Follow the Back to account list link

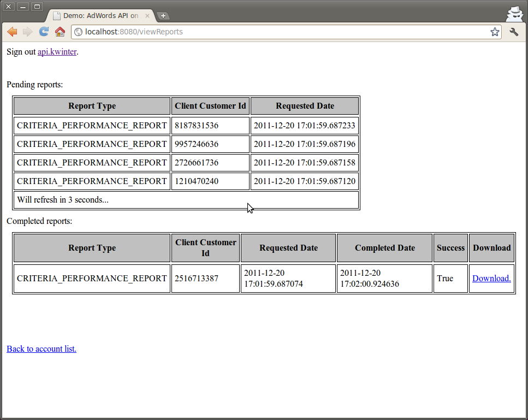point(41,348)
